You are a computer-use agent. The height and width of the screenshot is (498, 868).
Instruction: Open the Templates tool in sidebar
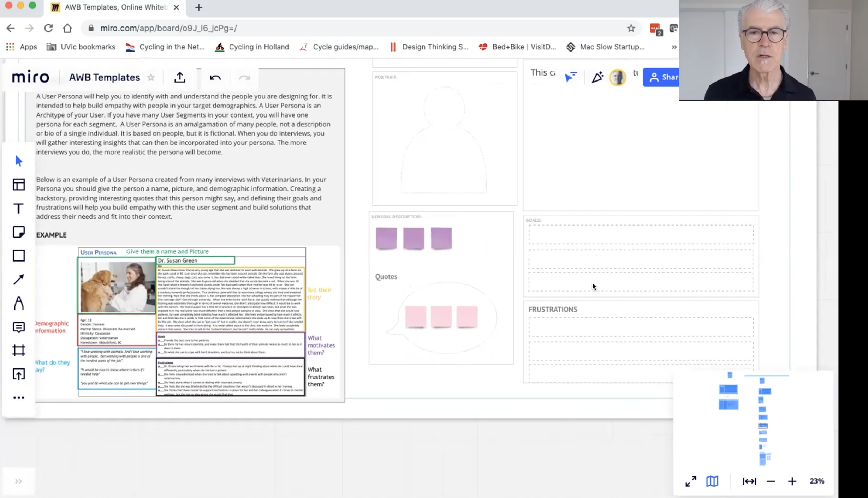(x=19, y=185)
